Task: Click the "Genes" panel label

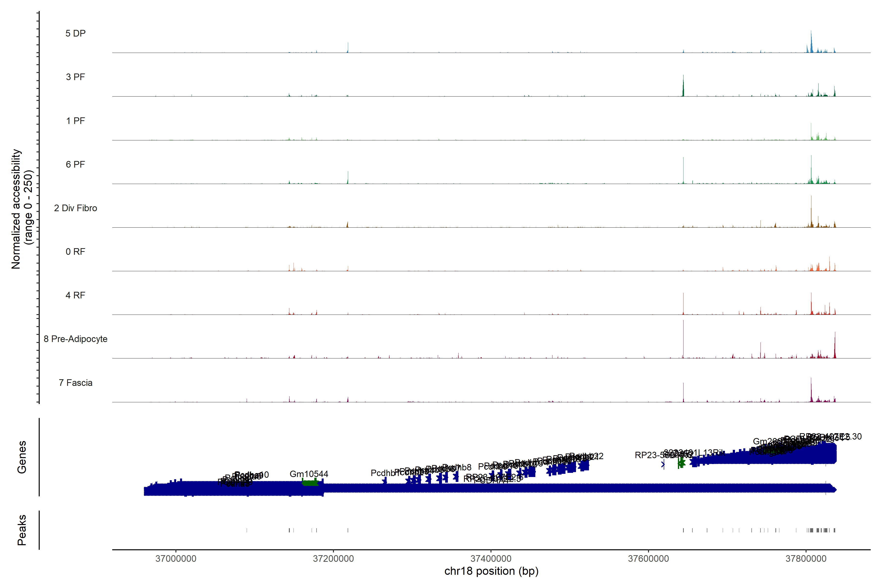Action: coord(22,457)
